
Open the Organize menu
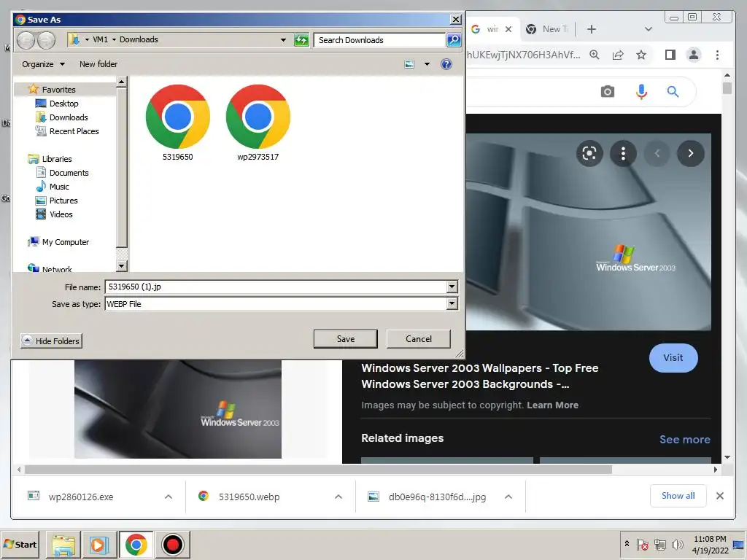point(43,64)
